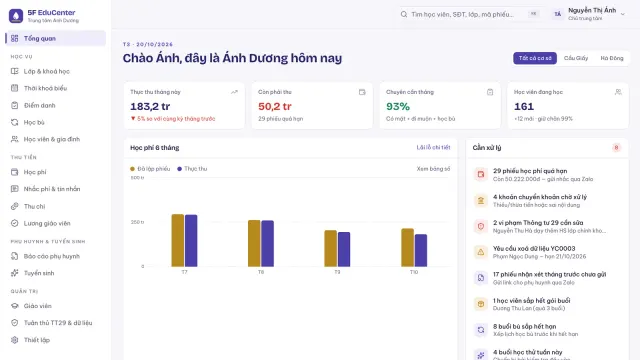
Task: Open the 5F EduCenter logo icon
Action: [16, 16]
